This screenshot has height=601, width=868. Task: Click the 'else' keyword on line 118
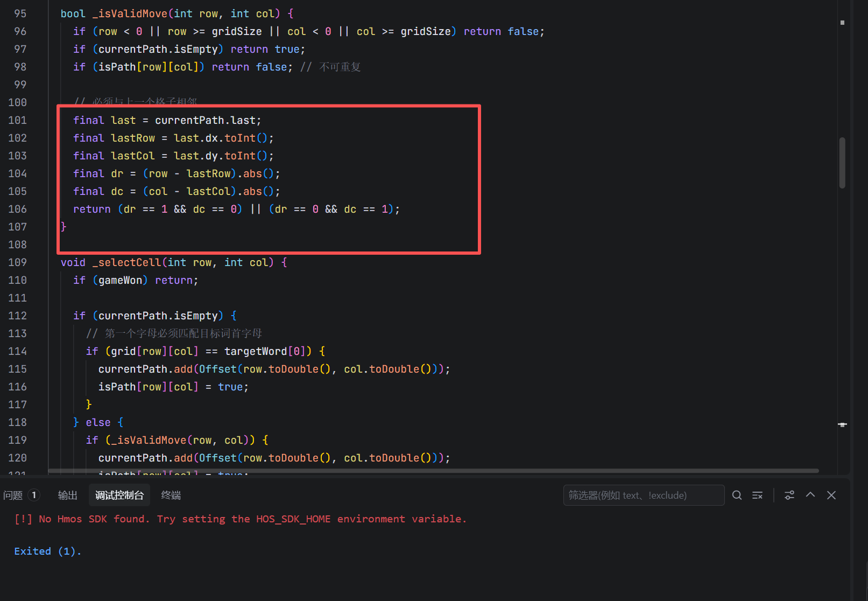(98, 422)
